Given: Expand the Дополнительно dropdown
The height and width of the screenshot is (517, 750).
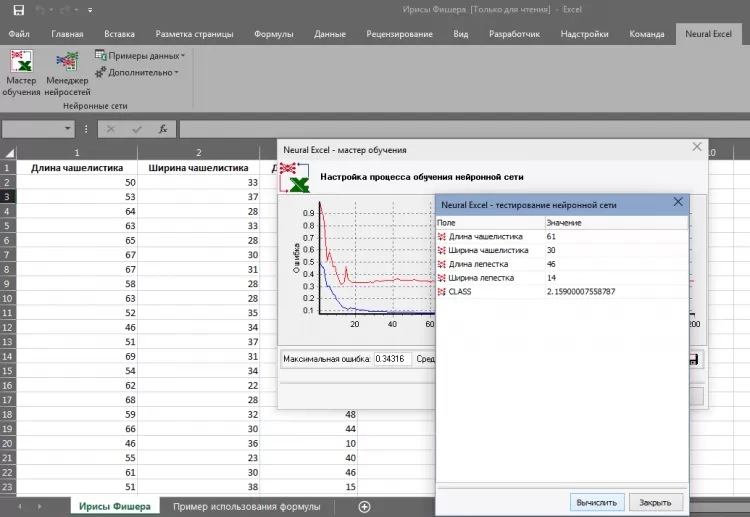Looking at the screenshot, I should (137, 72).
